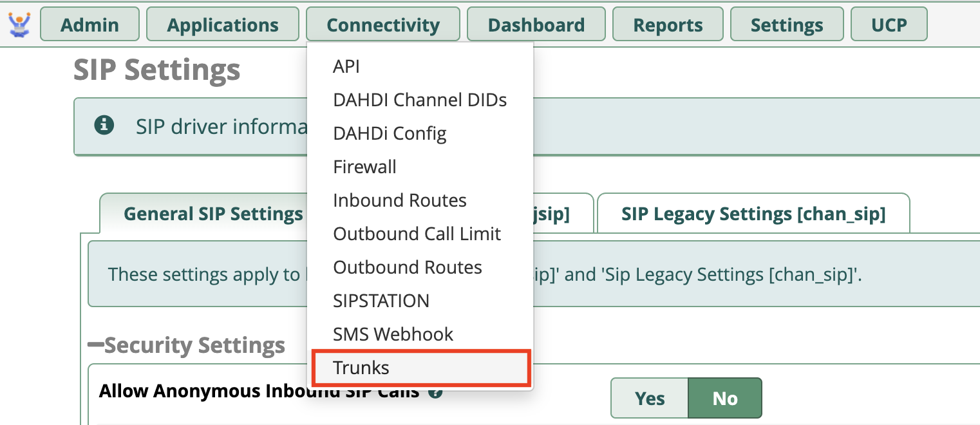Open the UCP menu

(889, 24)
